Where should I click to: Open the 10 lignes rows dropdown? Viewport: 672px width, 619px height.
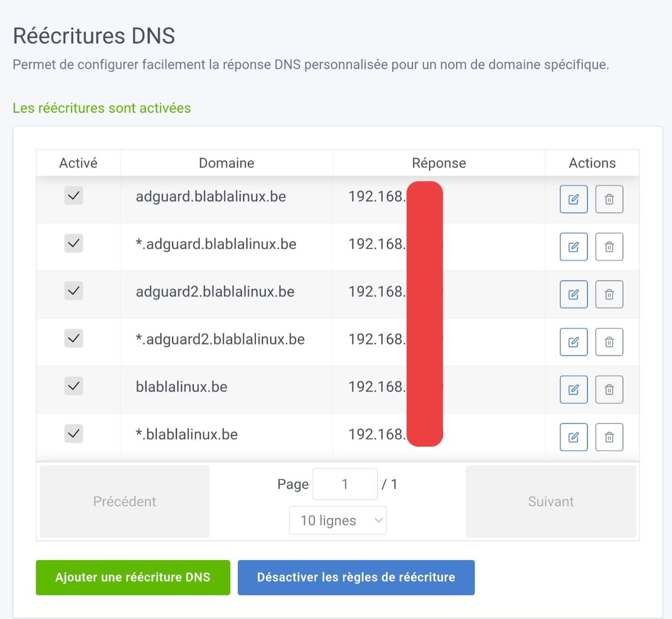pyautogui.click(x=337, y=520)
